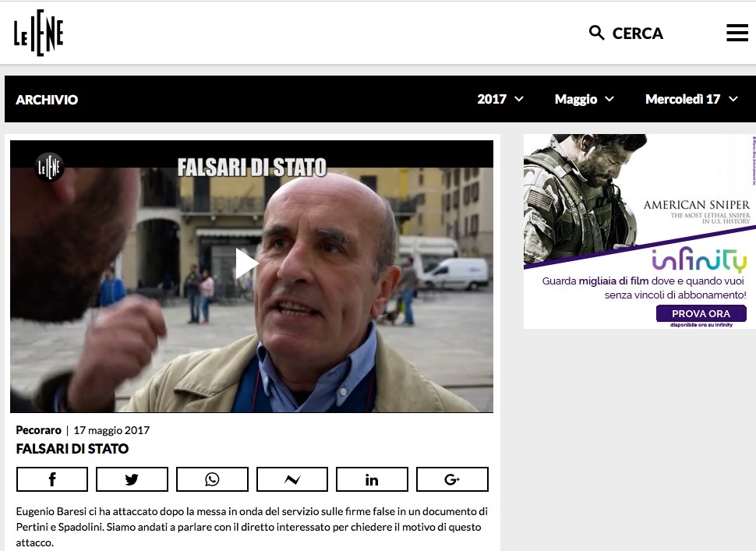Click the Le Iene logo in the header
Screen dimensions: 756x551
pyautogui.click(x=38, y=33)
